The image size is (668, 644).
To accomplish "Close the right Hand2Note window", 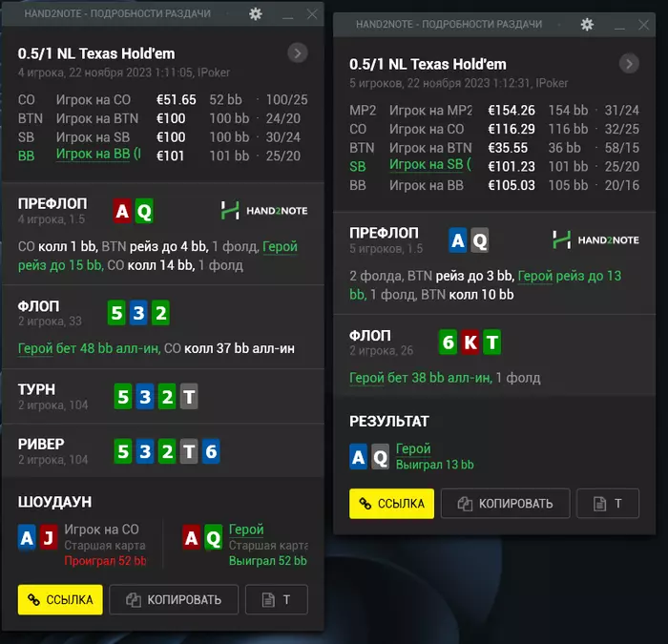I will (x=644, y=25).
